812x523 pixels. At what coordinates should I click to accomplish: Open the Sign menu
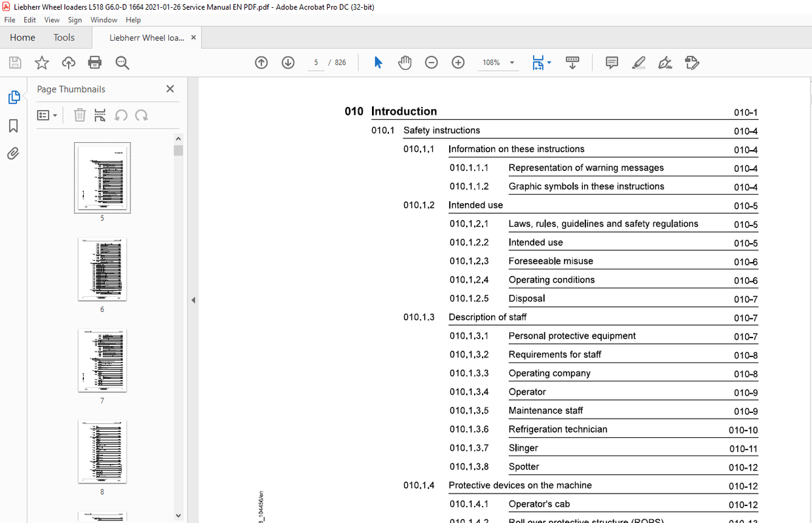coord(75,20)
